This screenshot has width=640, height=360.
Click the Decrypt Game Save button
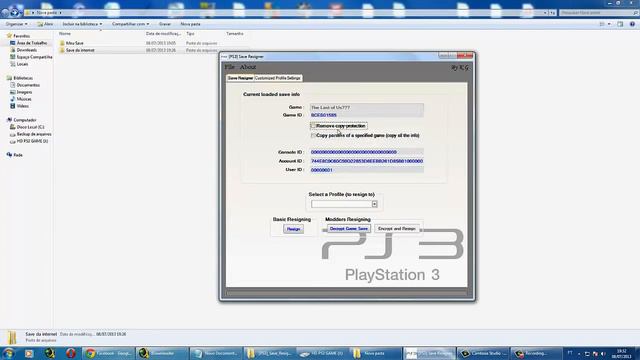(x=349, y=229)
